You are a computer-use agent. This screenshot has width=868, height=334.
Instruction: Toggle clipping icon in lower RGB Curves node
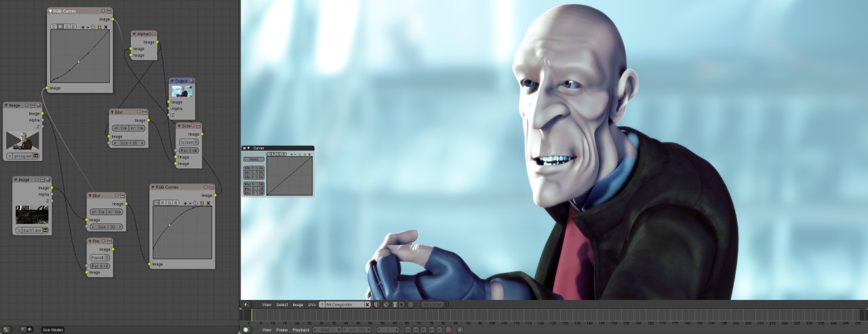(x=201, y=203)
